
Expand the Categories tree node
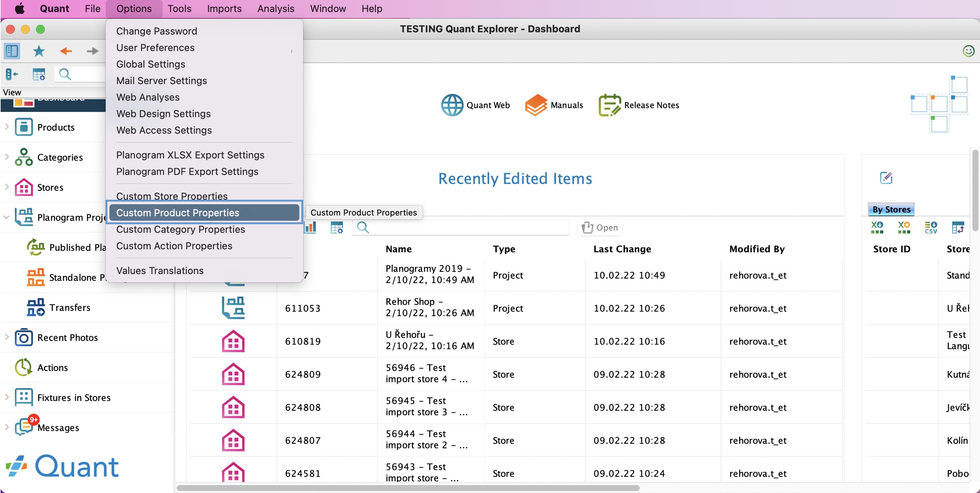[6, 157]
